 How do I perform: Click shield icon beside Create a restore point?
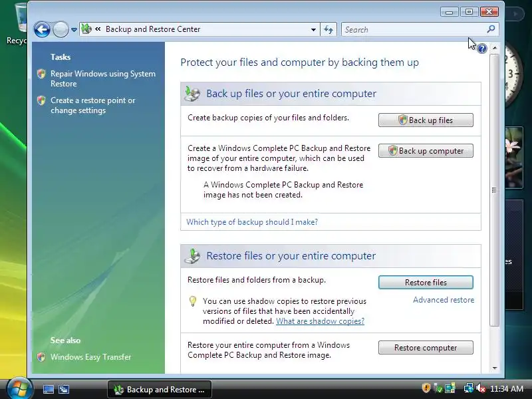tap(41, 100)
